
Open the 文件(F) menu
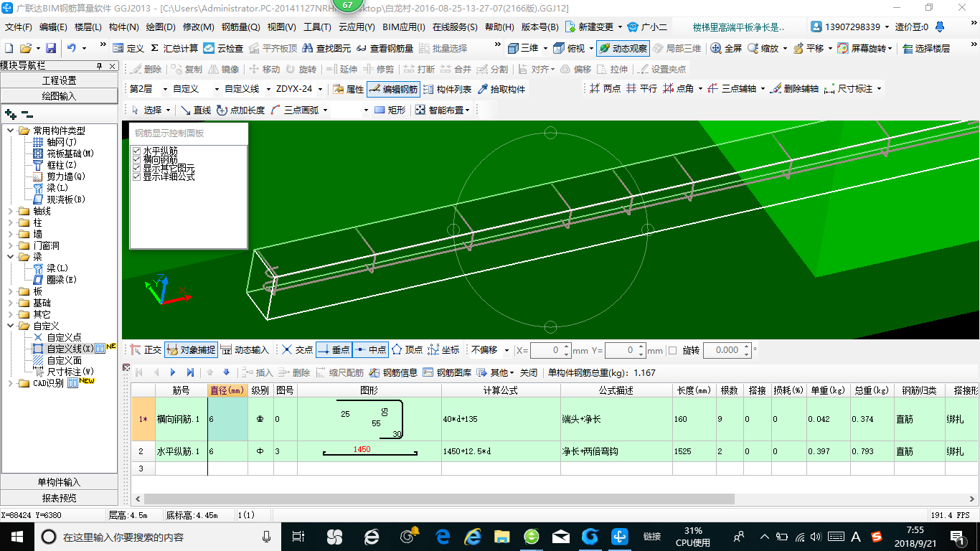pos(19,27)
